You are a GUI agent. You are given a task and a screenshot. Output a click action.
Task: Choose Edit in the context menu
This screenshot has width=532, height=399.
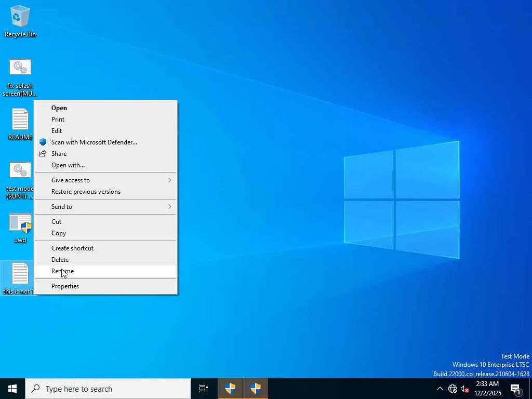(x=105, y=131)
